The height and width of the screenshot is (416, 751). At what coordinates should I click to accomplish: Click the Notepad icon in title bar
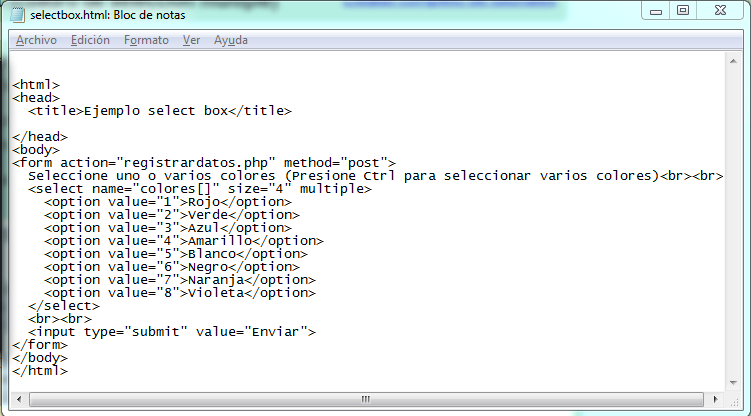tap(18, 15)
